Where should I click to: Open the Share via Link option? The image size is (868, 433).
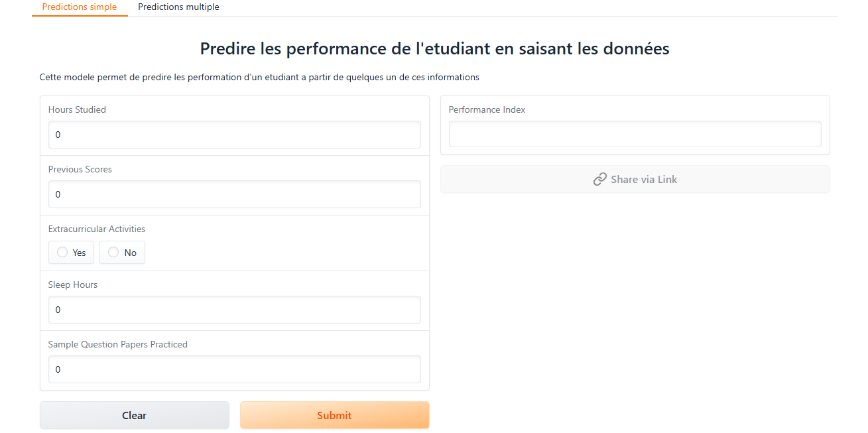[635, 179]
